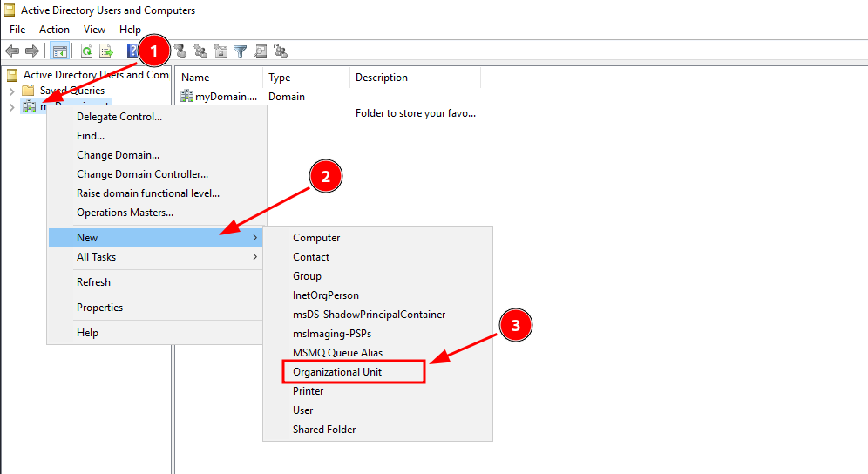The width and height of the screenshot is (868, 474).
Task: Choose Refresh from the context menu
Action: click(x=155, y=282)
